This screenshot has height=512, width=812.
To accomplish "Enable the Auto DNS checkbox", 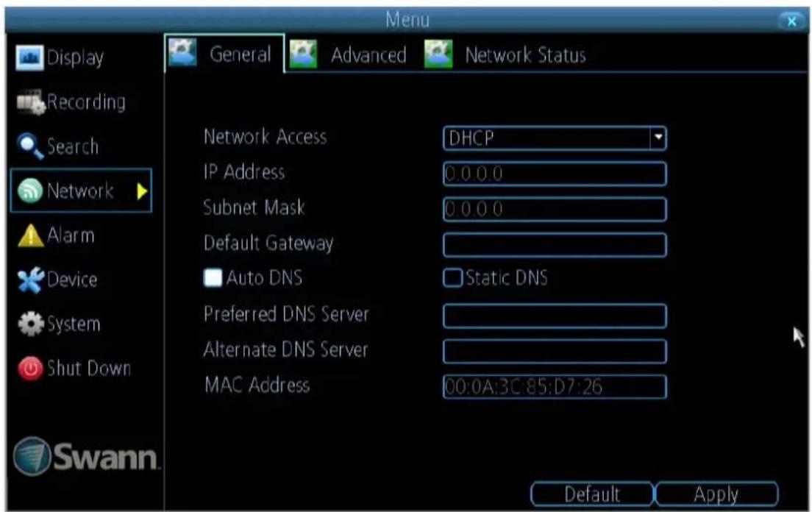I will 213,277.
